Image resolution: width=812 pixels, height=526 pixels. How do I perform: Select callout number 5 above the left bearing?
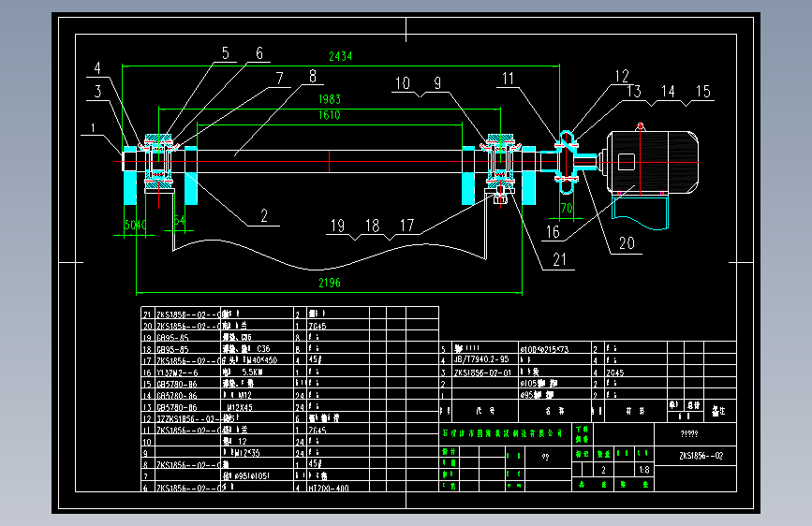pos(226,52)
